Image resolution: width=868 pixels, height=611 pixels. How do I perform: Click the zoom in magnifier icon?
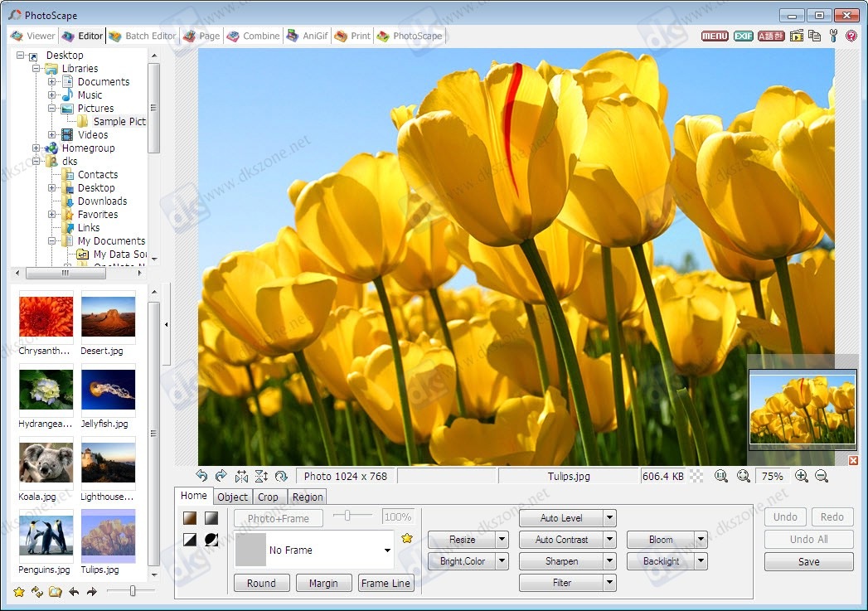tap(801, 476)
